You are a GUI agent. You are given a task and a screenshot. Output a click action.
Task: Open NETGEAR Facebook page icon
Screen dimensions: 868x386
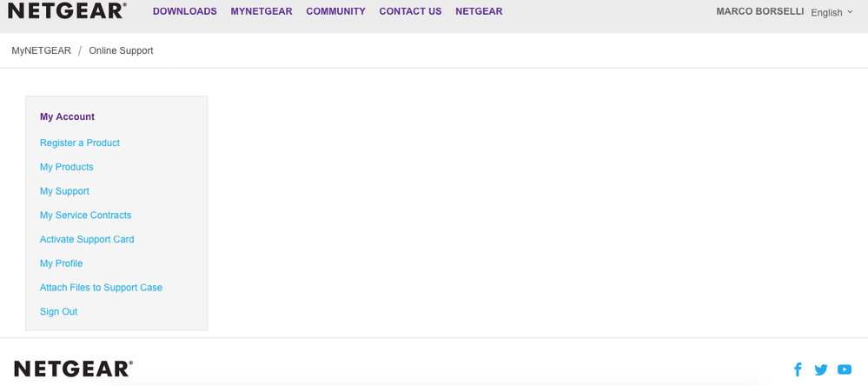pos(798,369)
